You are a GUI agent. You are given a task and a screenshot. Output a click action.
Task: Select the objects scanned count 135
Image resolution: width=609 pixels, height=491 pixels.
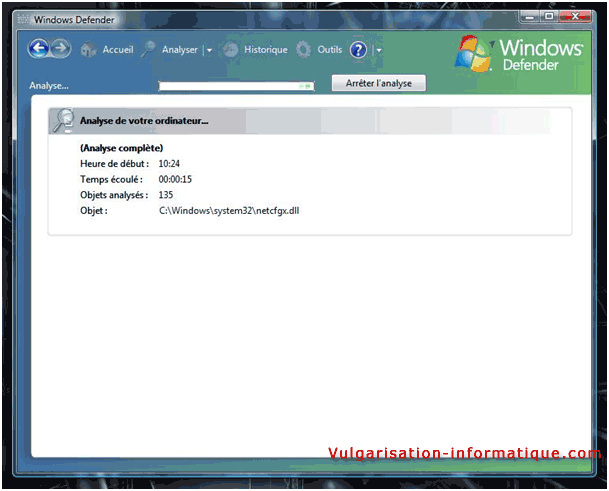coord(166,195)
